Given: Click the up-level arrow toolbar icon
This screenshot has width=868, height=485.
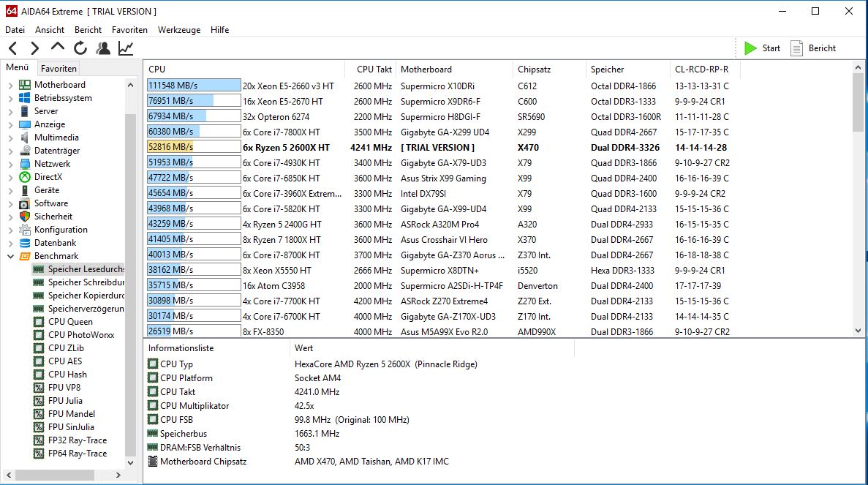Looking at the screenshot, I should pyautogui.click(x=57, y=48).
